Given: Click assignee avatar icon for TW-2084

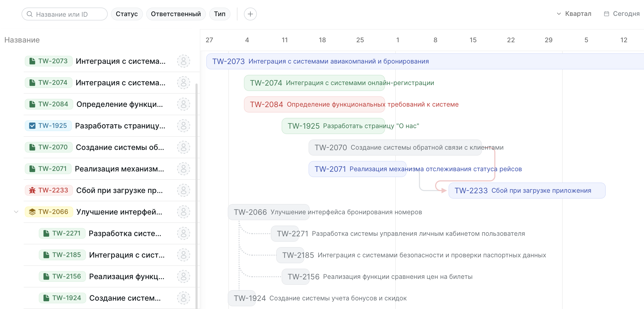Looking at the screenshot, I should pyautogui.click(x=183, y=104).
